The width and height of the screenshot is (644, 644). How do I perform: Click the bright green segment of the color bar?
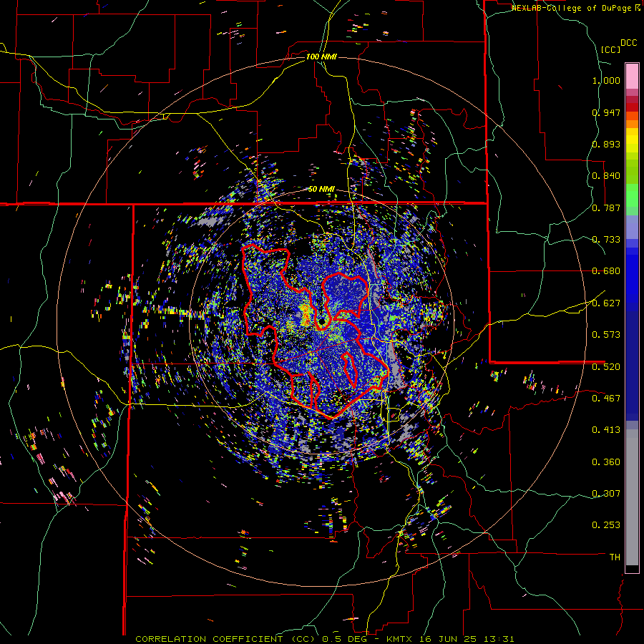click(632, 195)
